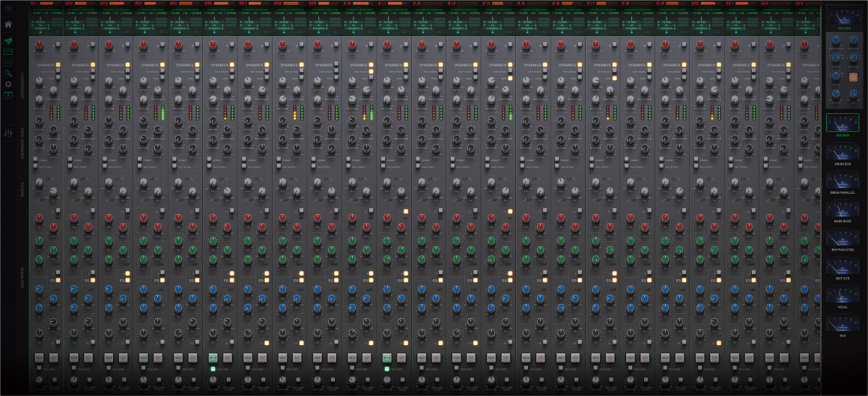868x396 pixels.
Task: Solo channel 001
Action: tap(39, 358)
